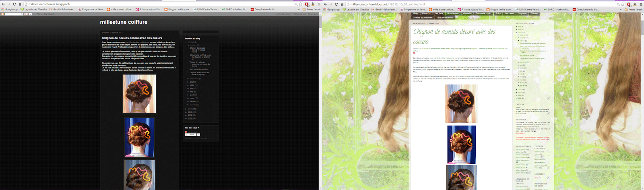Click the Amazon extension icon in green blog window
The width and height of the screenshot is (644, 190).
(x=635, y=4)
